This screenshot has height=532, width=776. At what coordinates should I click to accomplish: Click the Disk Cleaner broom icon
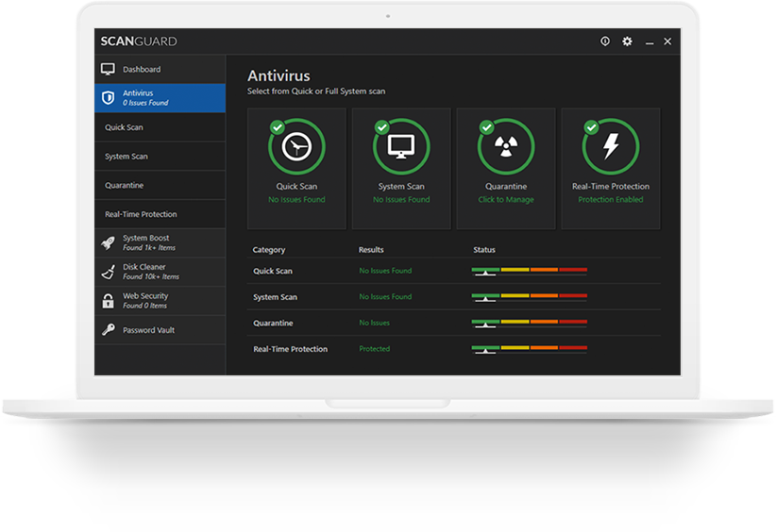(x=108, y=272)
